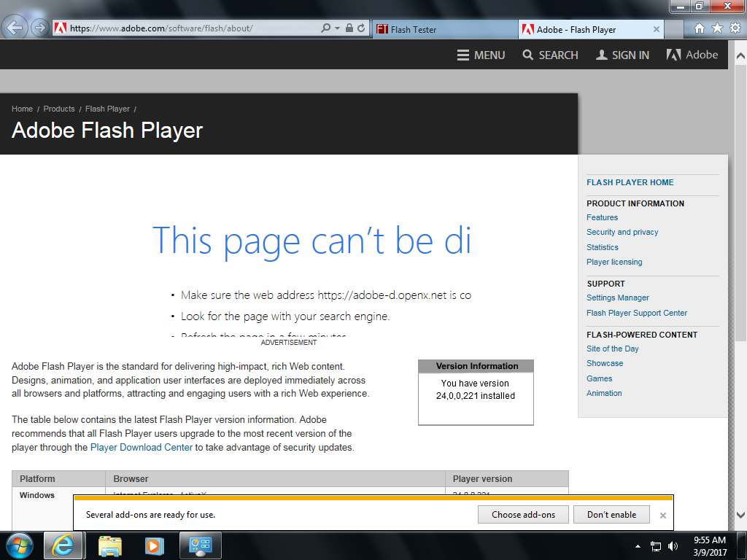Image resolution: width=747 pixels, height=560 pixels.
Task: Close the Adobe - Flash Player tab
Action: pos(656,29)
